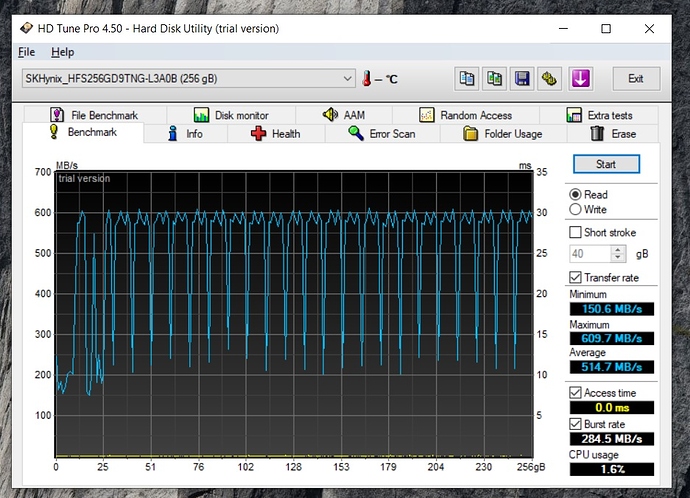Toggle the Burst rate checkbox
690x498 pixels.
(x=575, y=424)
